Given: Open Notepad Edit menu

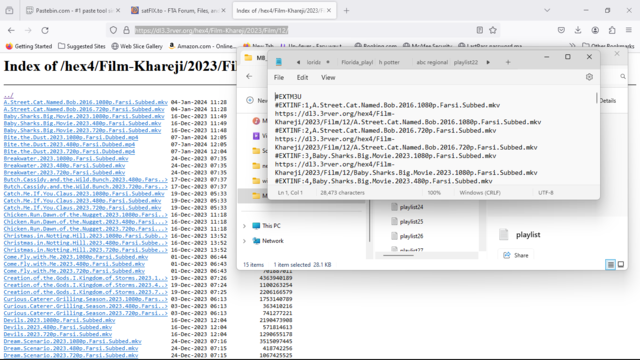Looking at the screenshot, I should (302, 77).
